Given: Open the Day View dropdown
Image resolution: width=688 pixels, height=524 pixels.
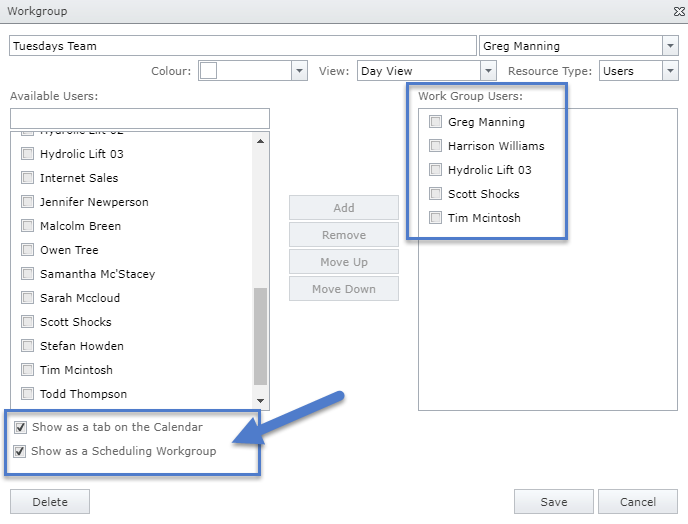Looking at the screenshot, I should 488,71.
